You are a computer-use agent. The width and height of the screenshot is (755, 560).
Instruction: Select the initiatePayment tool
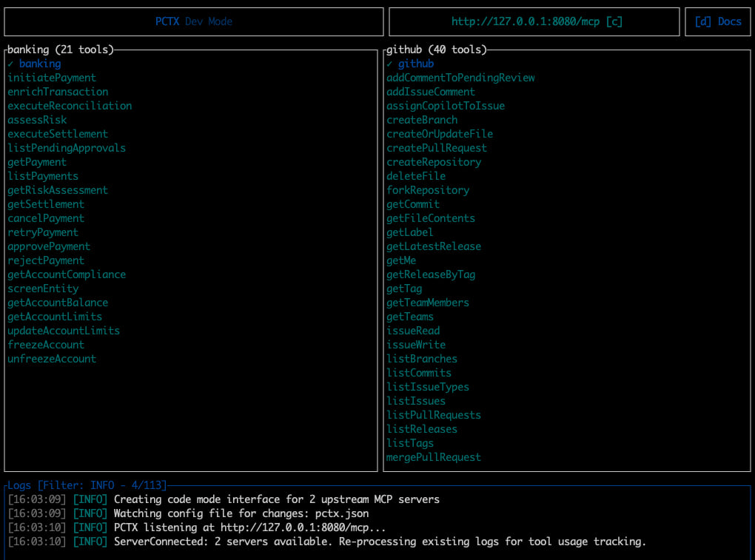pos(52,78)
